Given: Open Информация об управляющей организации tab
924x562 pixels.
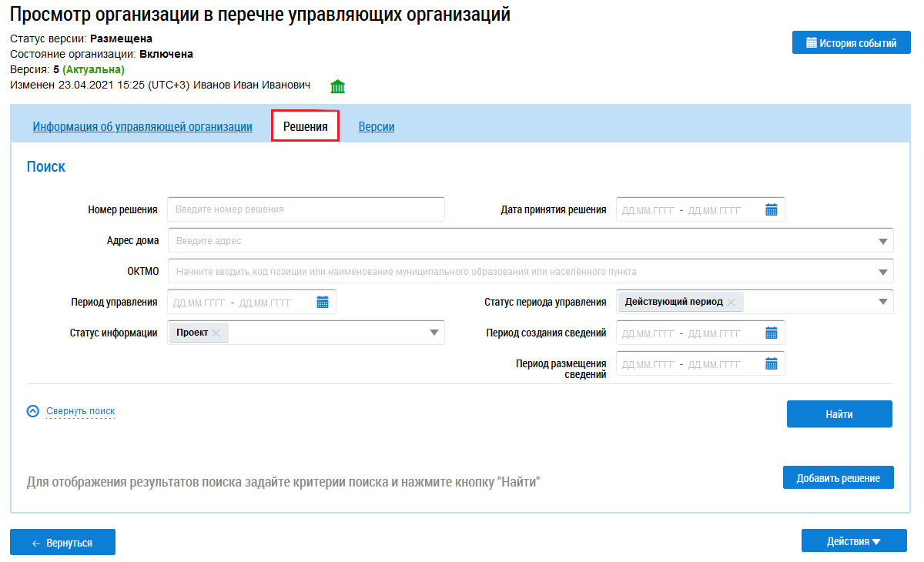Looking at the screenshot, I should (x=142, y=127).
